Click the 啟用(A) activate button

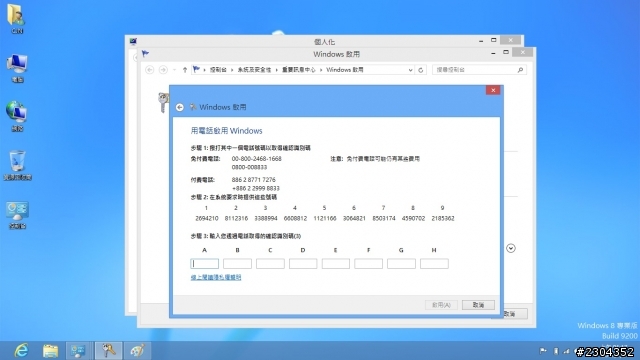pyautogui.click(x=441, y=305)
